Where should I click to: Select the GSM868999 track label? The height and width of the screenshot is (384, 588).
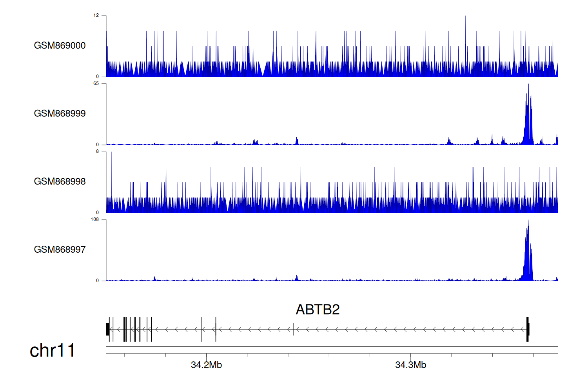click(x=60, y=114)
